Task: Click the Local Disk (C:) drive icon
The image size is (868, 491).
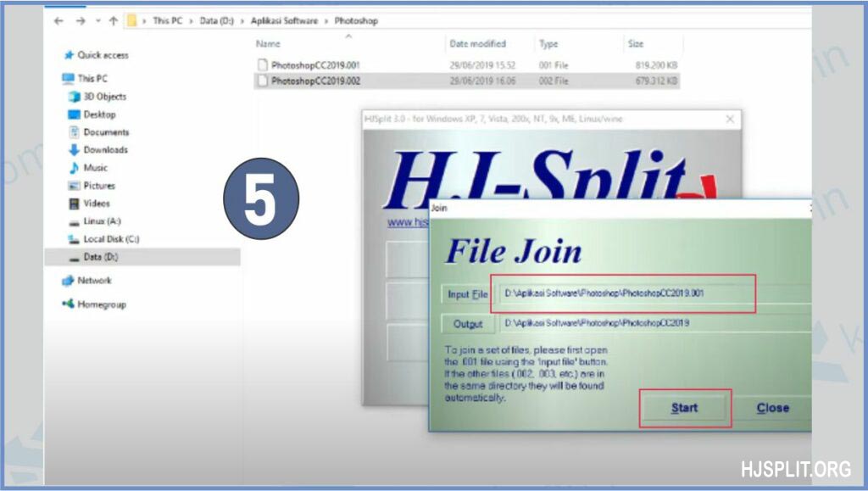Action: [75, 239]
